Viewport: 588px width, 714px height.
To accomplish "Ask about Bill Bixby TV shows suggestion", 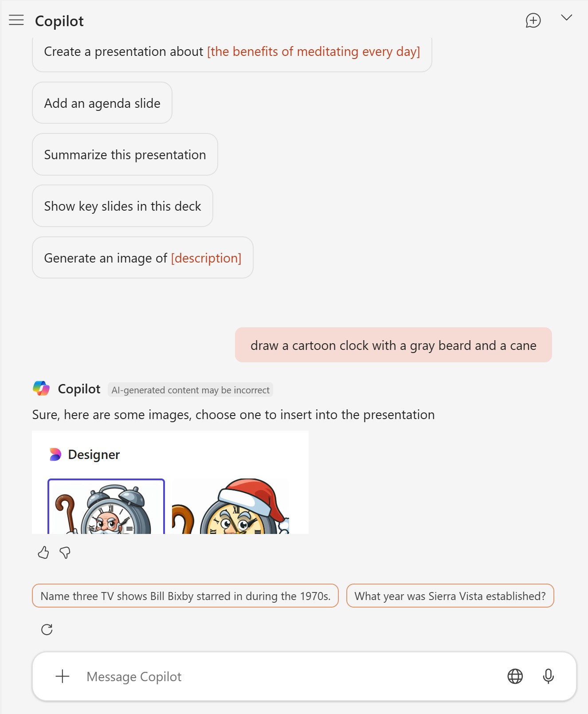I will (185, 596).
